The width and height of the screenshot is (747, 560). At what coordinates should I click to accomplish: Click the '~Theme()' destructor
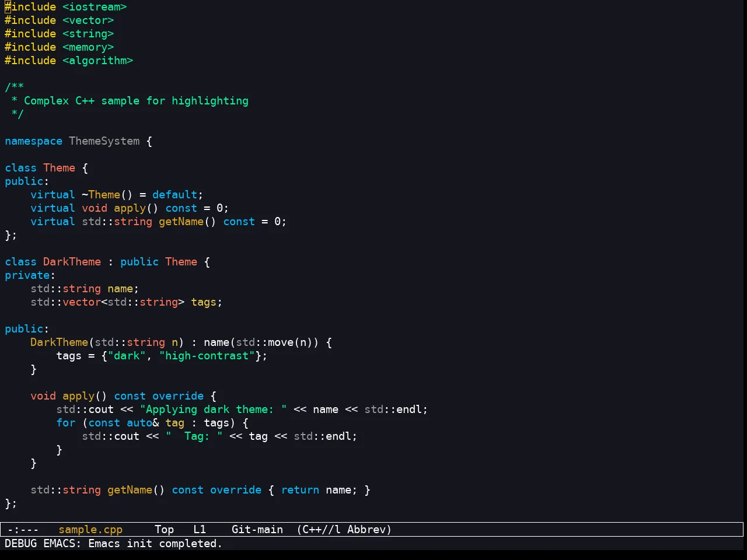[107, 195]
